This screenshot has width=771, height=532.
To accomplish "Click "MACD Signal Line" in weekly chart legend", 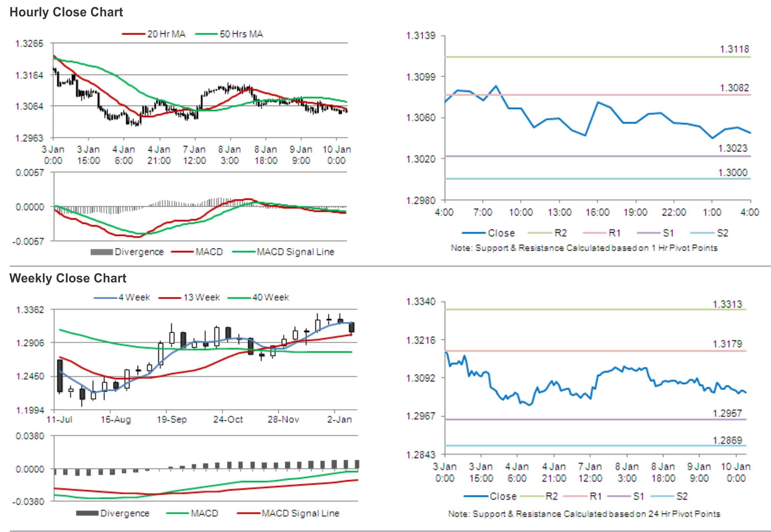I will (300, 513).
